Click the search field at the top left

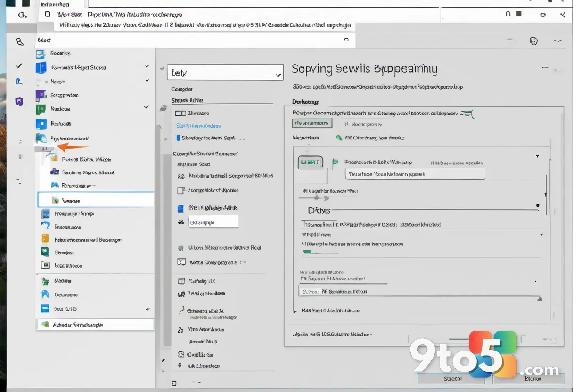tap(194, 41)
